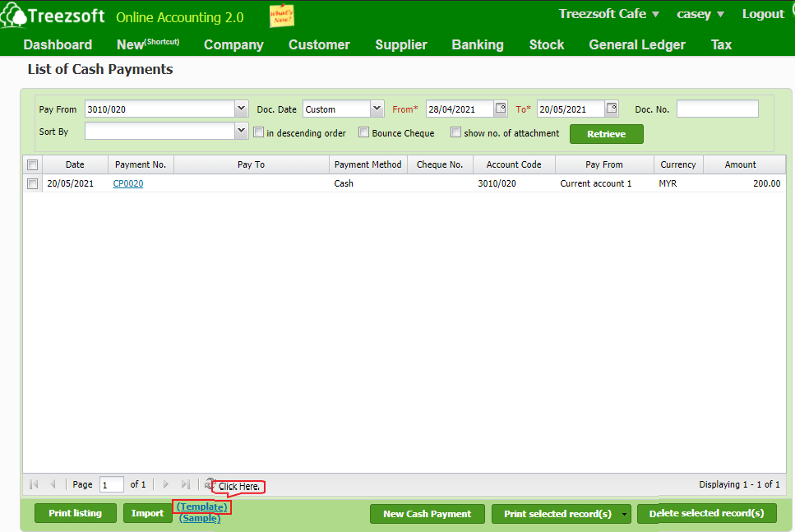Click the Displaying 1 - 1 of 1 text
Screen dimensions: 795x532
pos(739,484)
